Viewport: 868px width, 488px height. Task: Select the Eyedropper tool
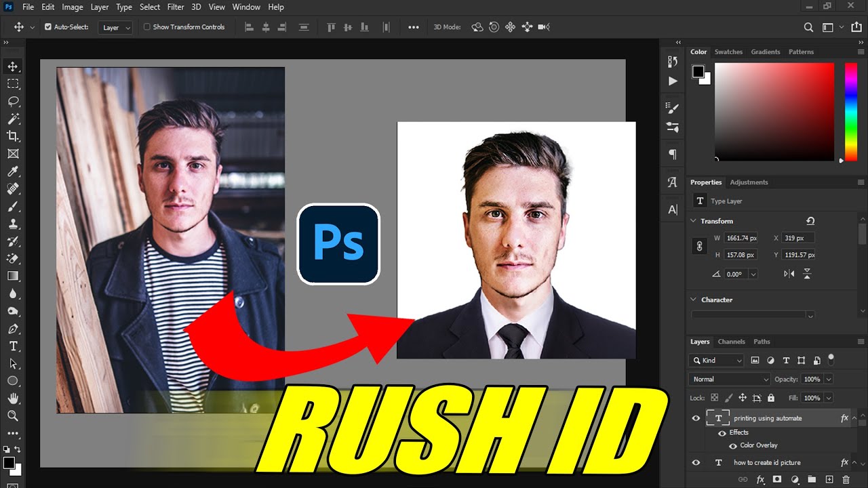coord(13,171)
